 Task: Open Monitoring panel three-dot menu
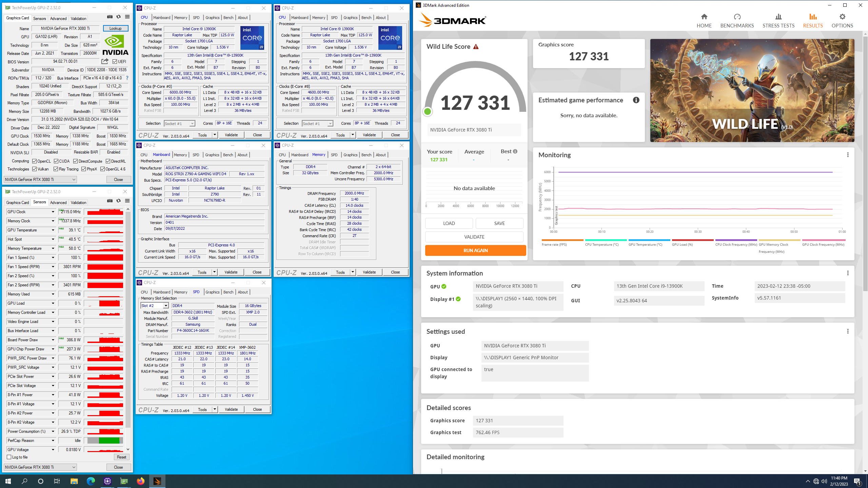pos(848,155)
